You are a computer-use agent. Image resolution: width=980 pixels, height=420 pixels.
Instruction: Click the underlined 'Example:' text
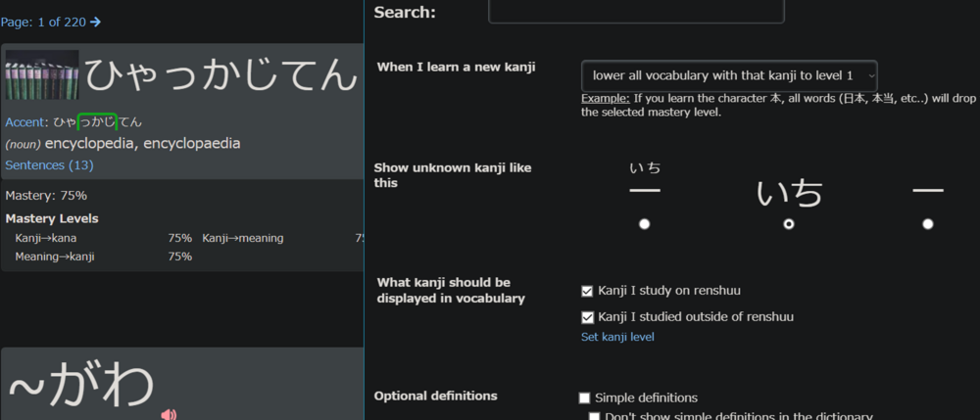tap(605, 99)
